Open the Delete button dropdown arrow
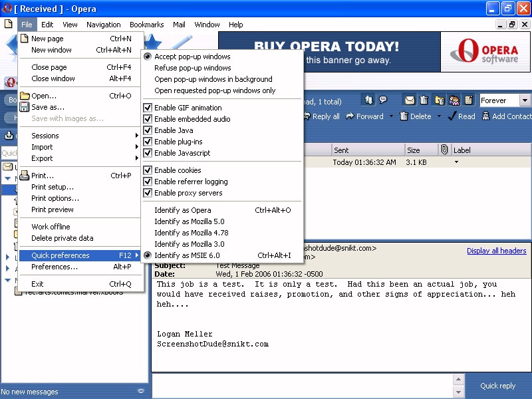The image size is (532, 399). tap(439, 116)
